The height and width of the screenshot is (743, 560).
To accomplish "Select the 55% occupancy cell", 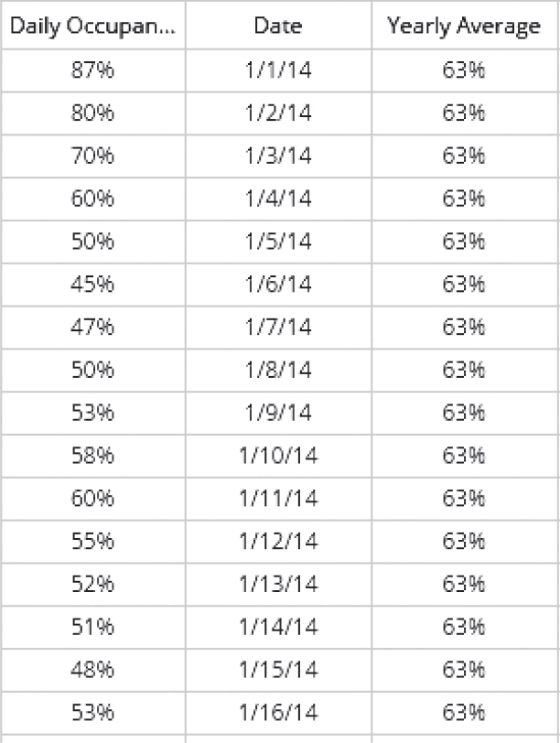I will pos(92,541).
